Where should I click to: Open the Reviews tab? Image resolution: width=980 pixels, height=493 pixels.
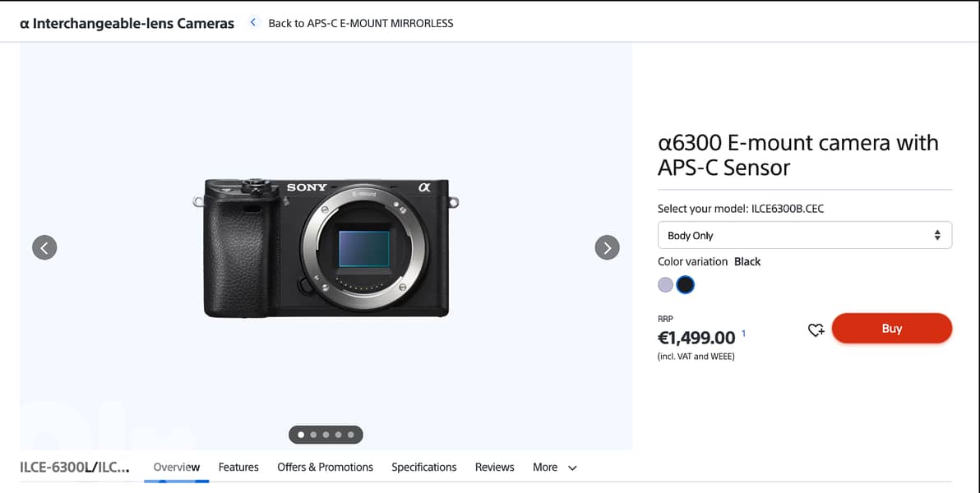coord(494,467)
